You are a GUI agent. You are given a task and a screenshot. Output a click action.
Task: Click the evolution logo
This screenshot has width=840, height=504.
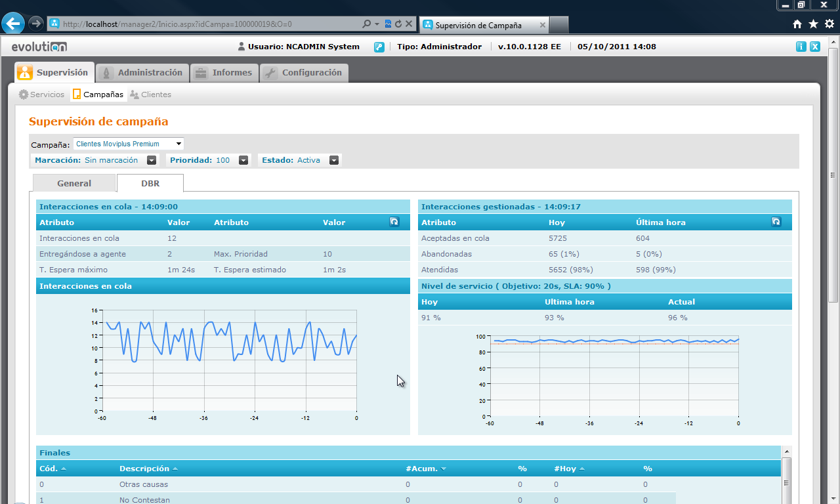point(39,47)
